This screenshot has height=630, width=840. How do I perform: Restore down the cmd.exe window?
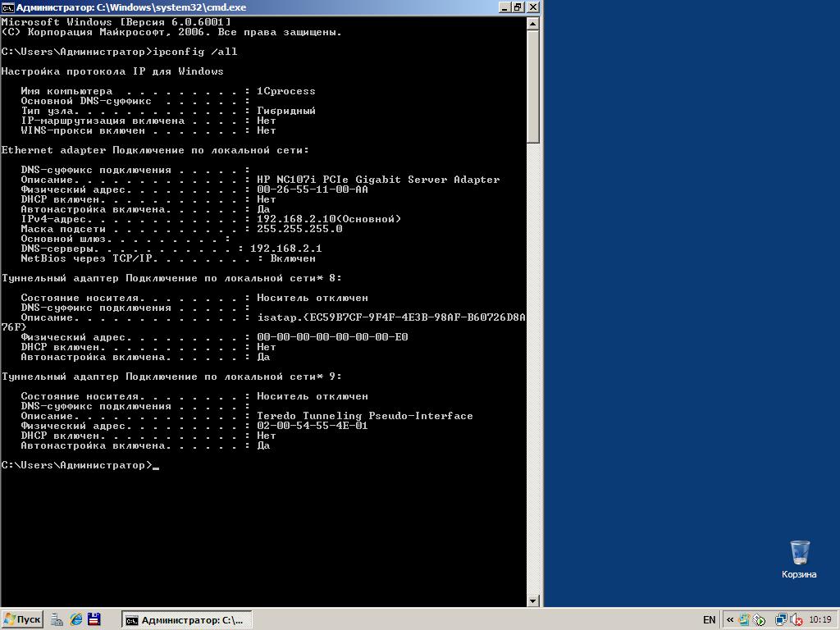[x=518, y=7]
